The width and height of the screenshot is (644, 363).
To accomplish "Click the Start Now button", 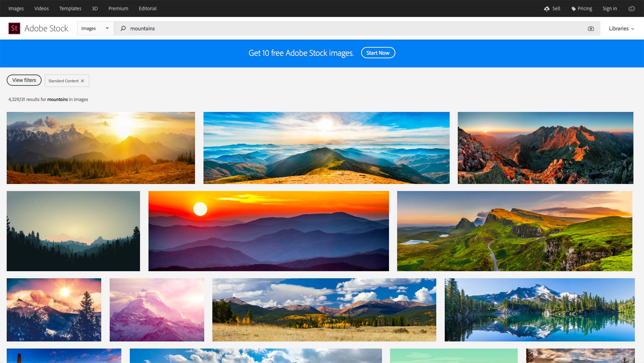I will point(378,53).
